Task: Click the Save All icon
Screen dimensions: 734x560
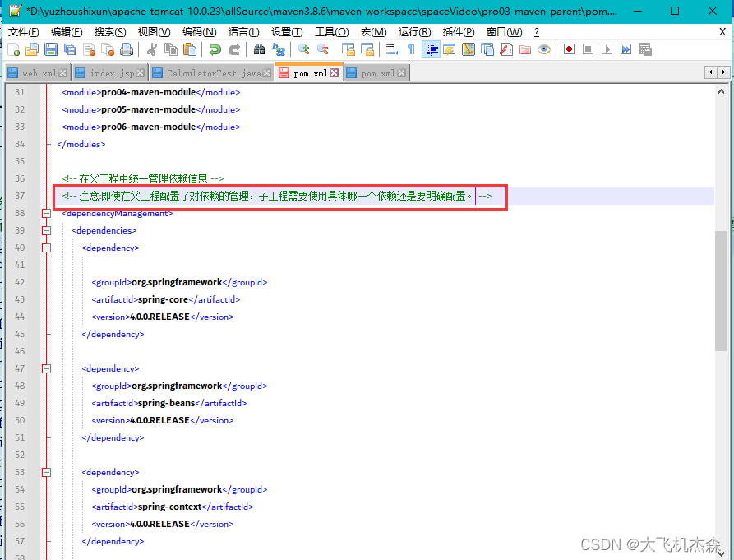Action: coord(70,49)
